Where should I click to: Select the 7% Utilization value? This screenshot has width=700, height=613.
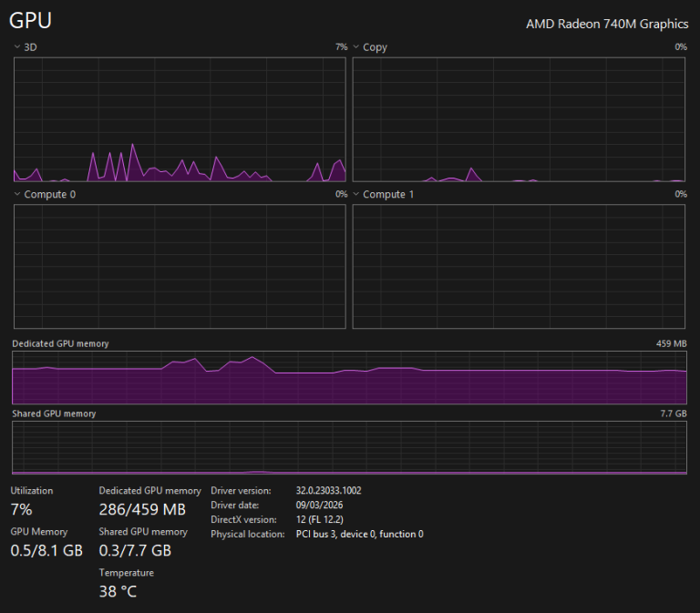point(21,509)
